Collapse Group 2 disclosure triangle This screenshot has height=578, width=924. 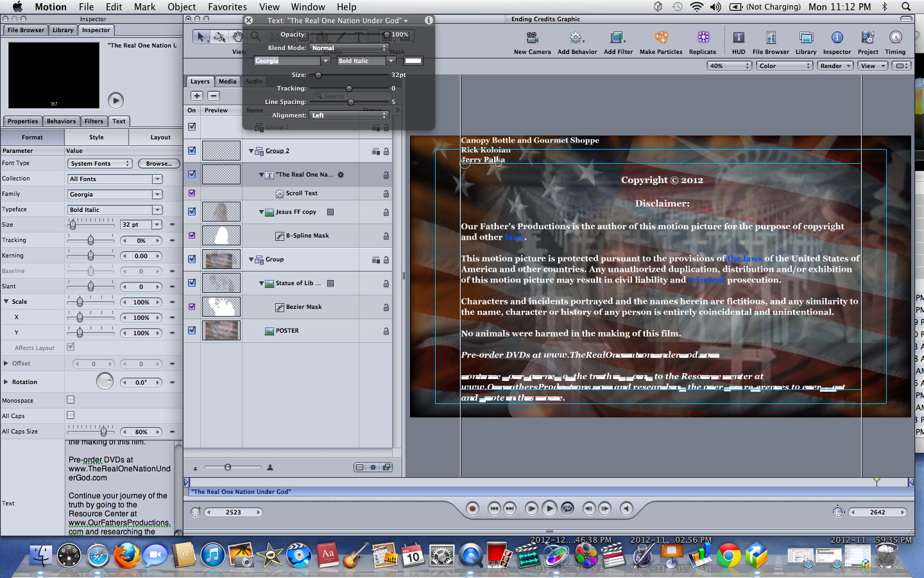tap(251, 151)
